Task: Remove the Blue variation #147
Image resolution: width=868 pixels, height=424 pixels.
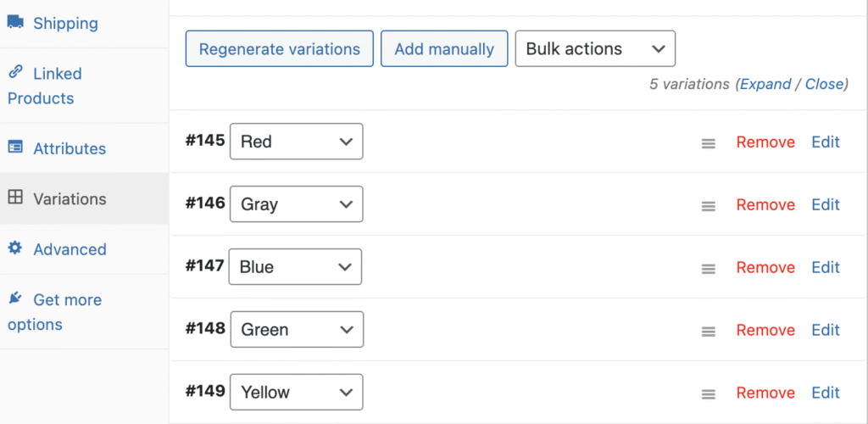Action: (x=765, y=267)
